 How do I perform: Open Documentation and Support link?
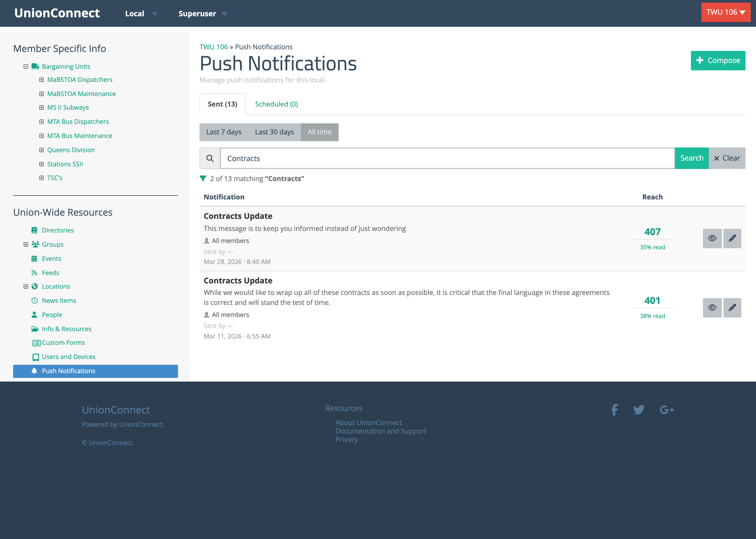(381, 431)
